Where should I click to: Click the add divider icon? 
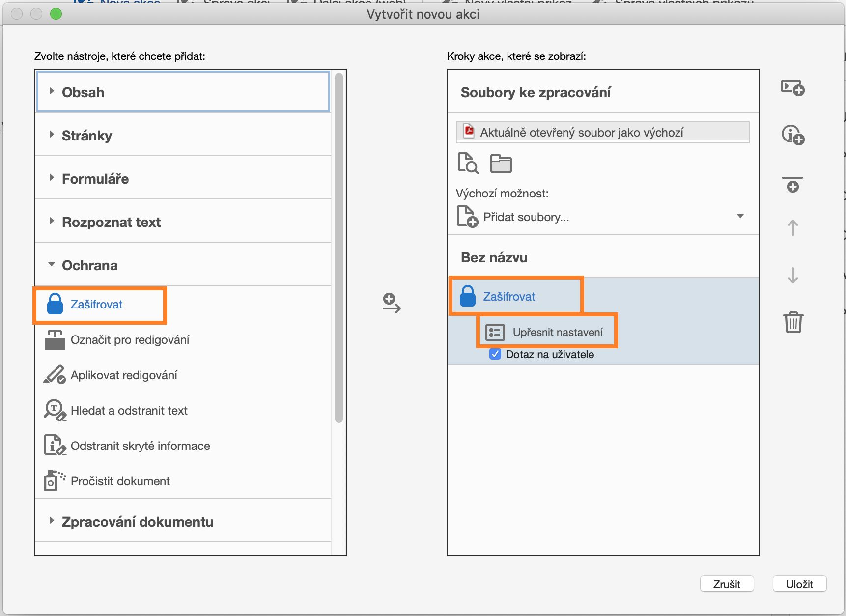tap(792, 184)
